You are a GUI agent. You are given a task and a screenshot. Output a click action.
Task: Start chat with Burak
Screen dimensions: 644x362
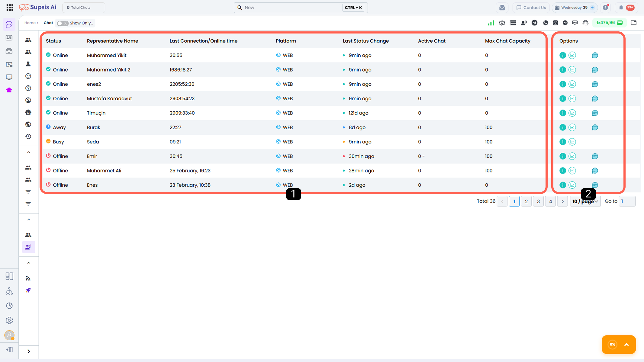pyautogui.click(x=595, y=127)
